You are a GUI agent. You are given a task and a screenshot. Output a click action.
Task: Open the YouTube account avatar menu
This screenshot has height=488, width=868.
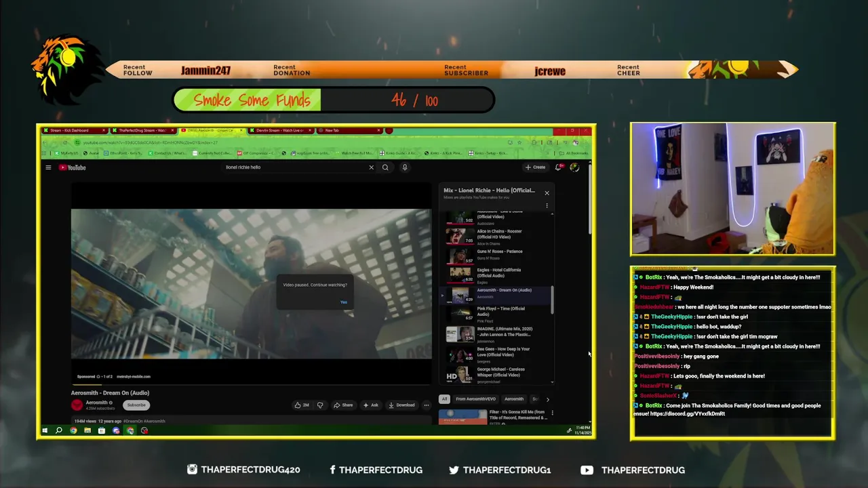point(574,167)
